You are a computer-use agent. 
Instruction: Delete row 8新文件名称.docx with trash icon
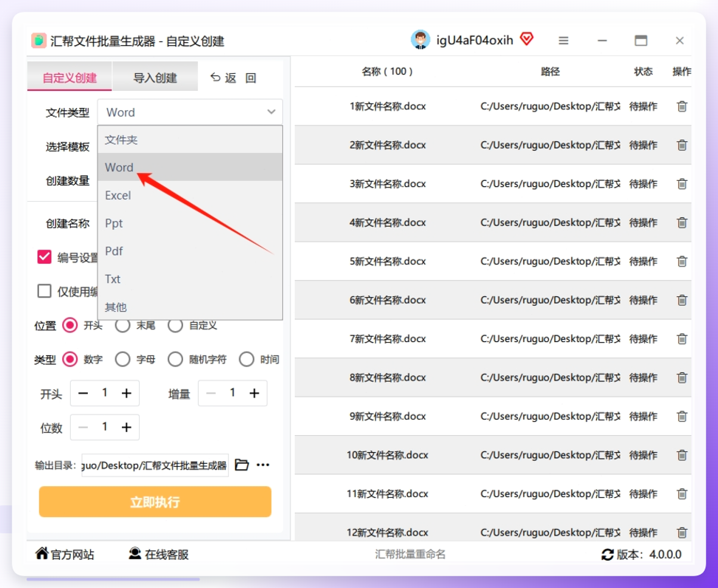click(x=682, y=377)
